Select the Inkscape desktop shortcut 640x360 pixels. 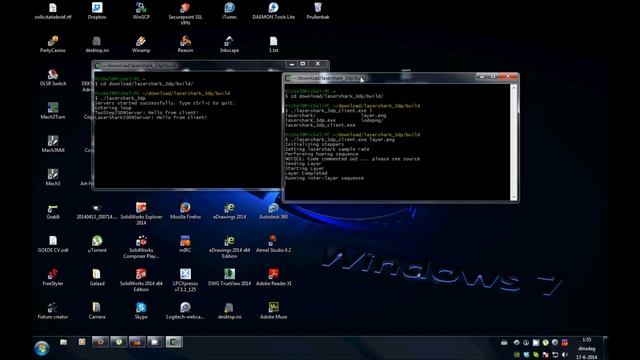tap(229, 44)
